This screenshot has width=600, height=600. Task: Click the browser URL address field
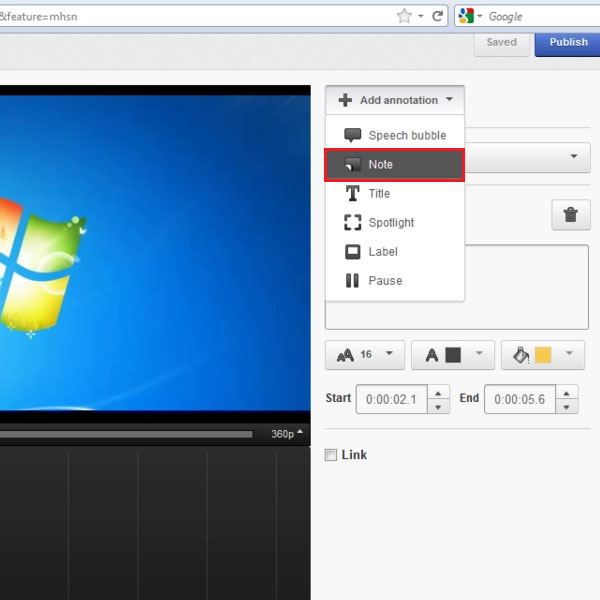[x=195, y=16]
